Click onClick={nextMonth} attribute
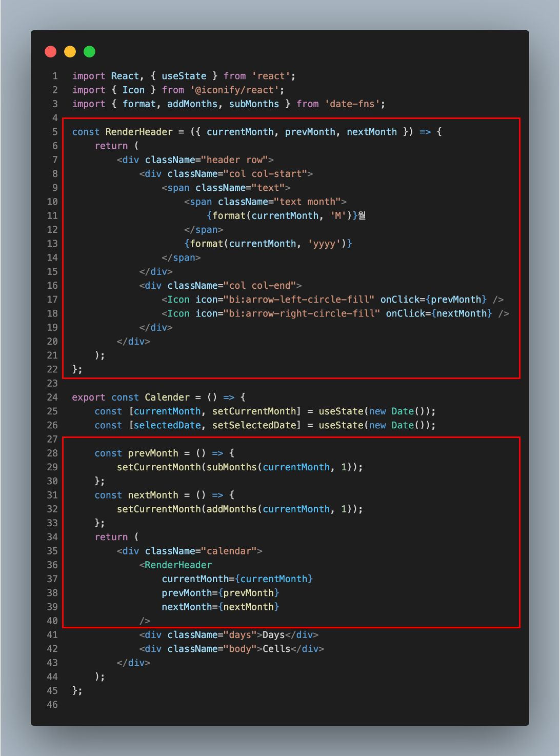The width and height of the screenshot is (560, 756). click(x=439, y=313)
